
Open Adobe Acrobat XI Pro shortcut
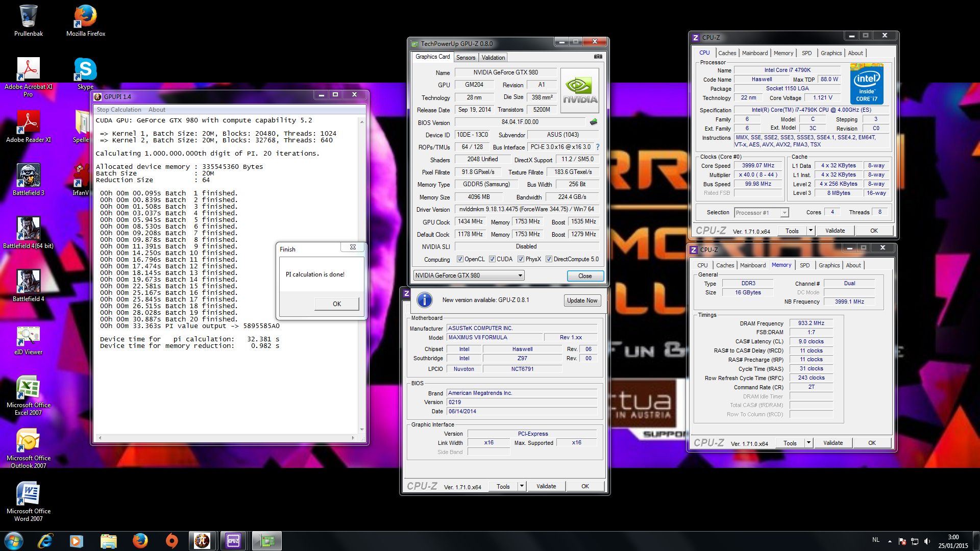click(x=29, y=77)
